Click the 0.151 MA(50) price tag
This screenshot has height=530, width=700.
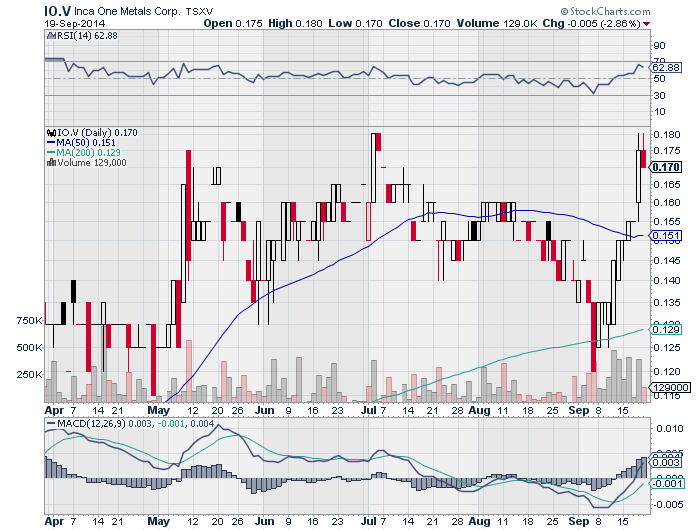(x=665, y=236)
